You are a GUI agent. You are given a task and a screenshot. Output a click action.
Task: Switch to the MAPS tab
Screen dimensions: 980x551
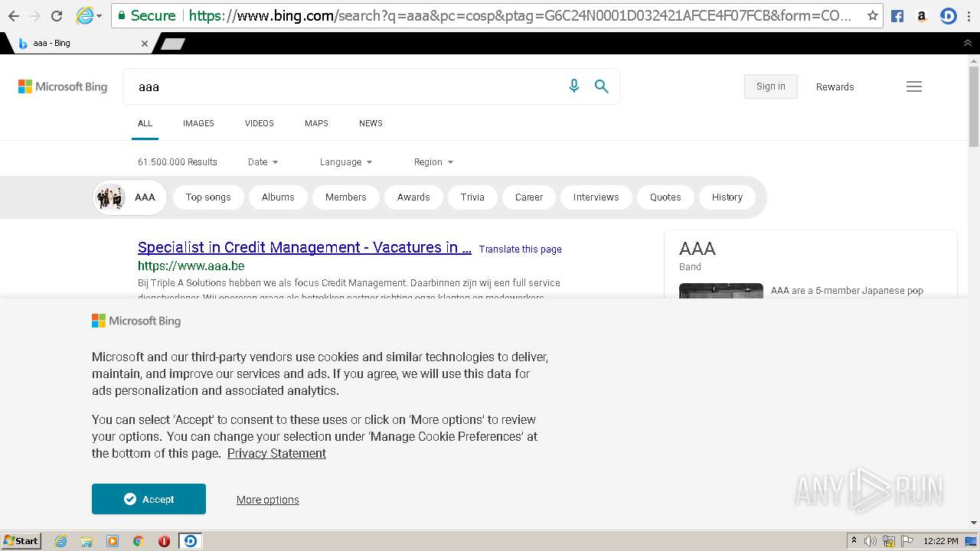click(x=316, y=123)
